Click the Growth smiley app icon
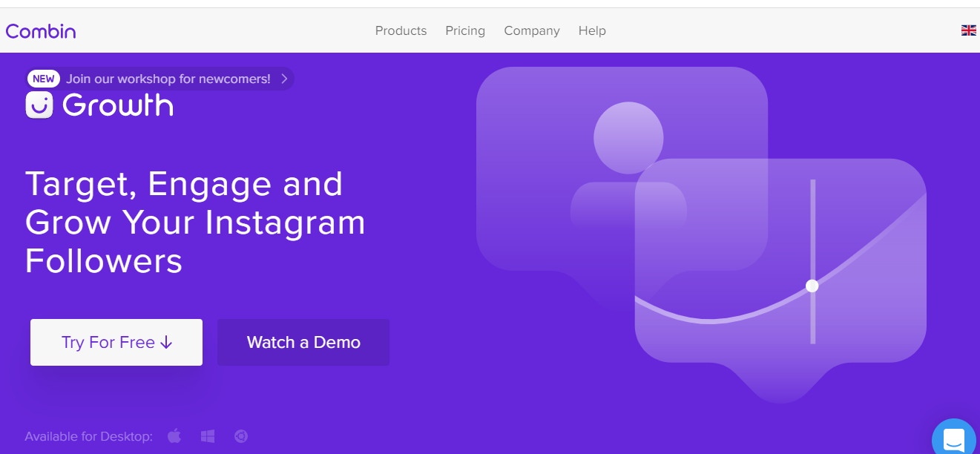Screen dimensions: 980x454 39,105
